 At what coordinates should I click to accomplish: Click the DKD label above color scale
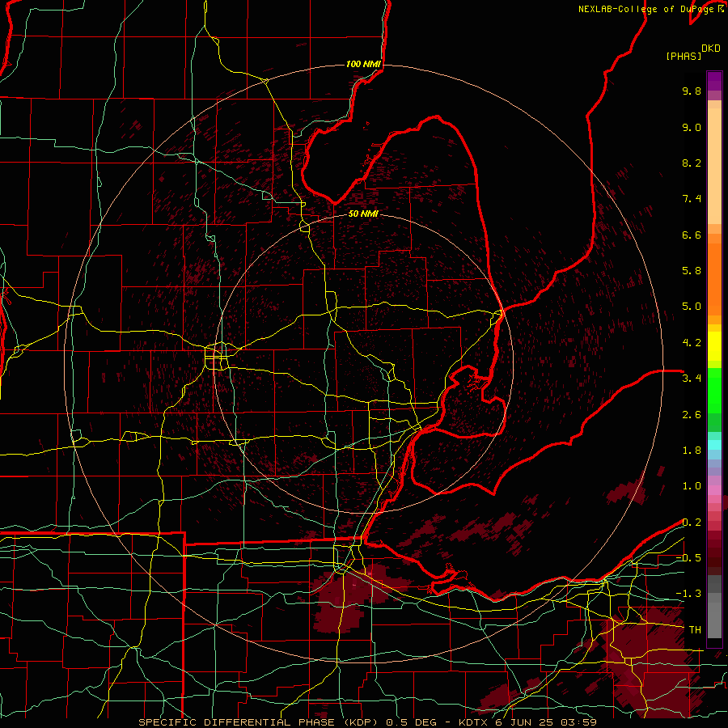711,49
